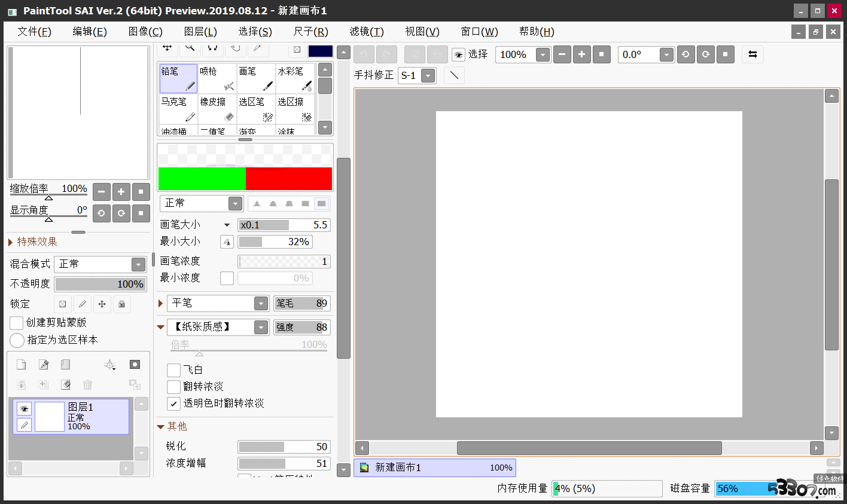Open the 文件(F) menu
Screen dimensions: 847x504
[x=34, y=32]
